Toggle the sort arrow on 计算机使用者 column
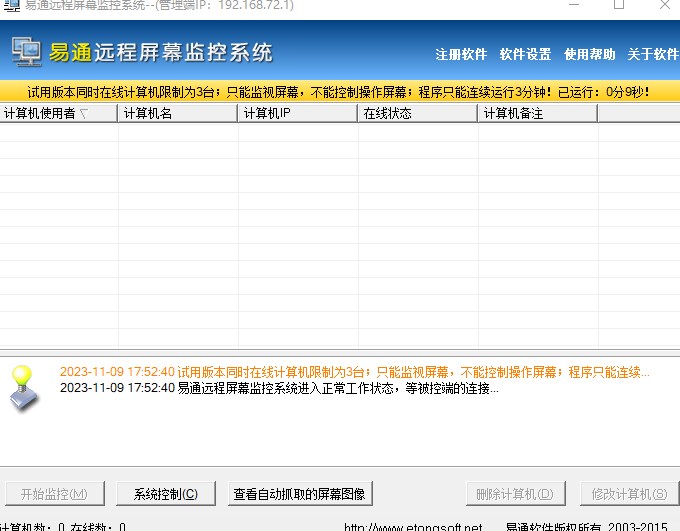This screenshot has width=680, height=531. point(84,114)
